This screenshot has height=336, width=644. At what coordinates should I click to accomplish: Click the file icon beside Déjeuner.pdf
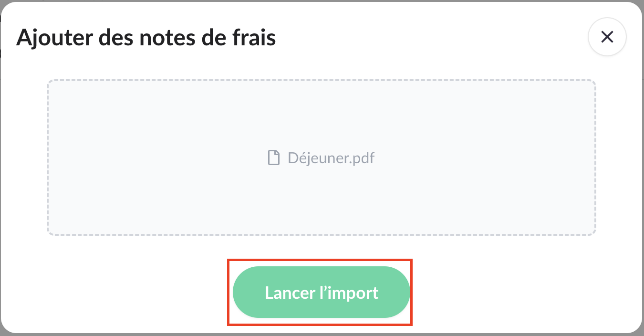(273, 157)
